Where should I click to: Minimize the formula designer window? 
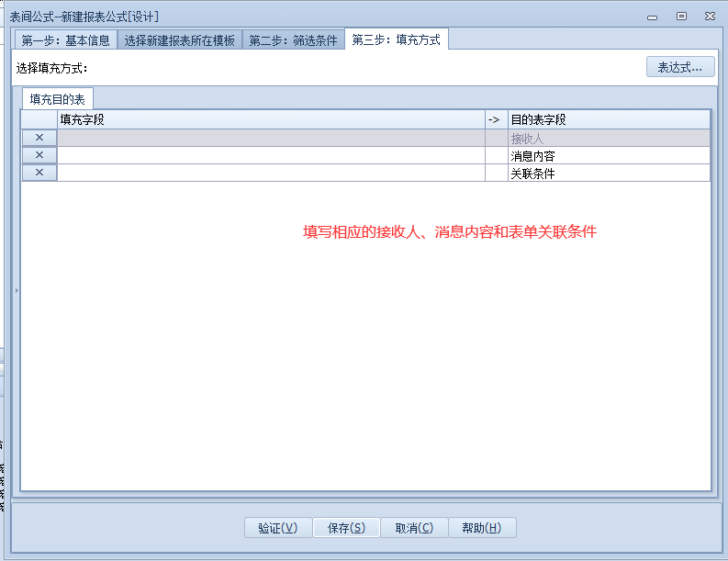point(652,17)
